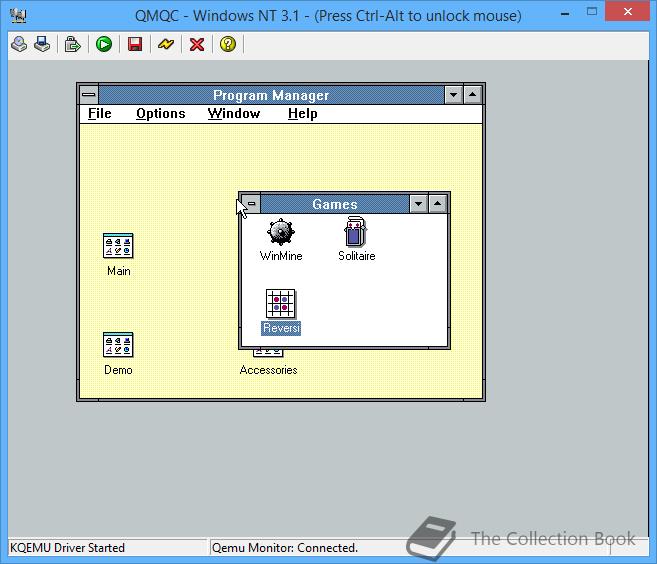The width and height of the screenshot is (657, 564).
Task: Open help via yellow question mark icon
Action: coord(228,44)
